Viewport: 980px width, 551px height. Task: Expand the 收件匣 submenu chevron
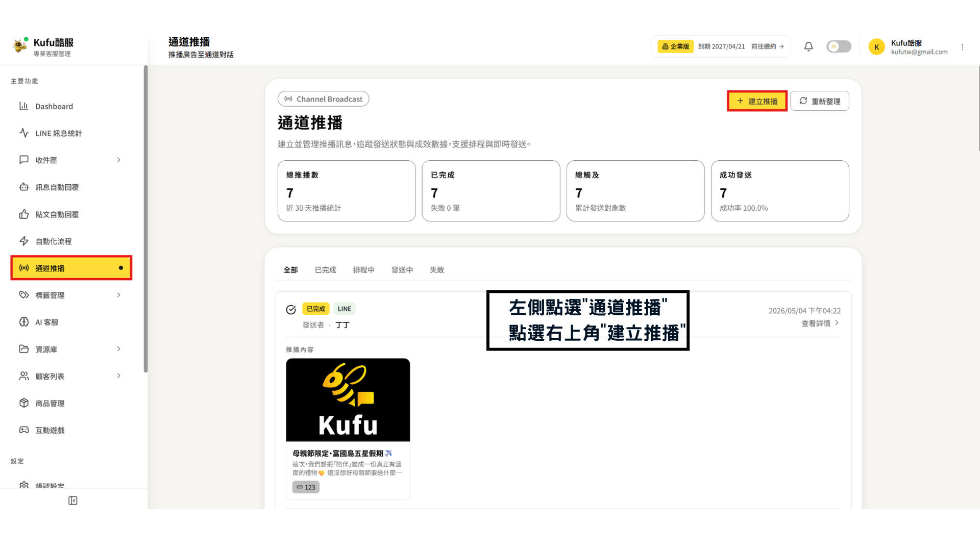pos(119,160)
